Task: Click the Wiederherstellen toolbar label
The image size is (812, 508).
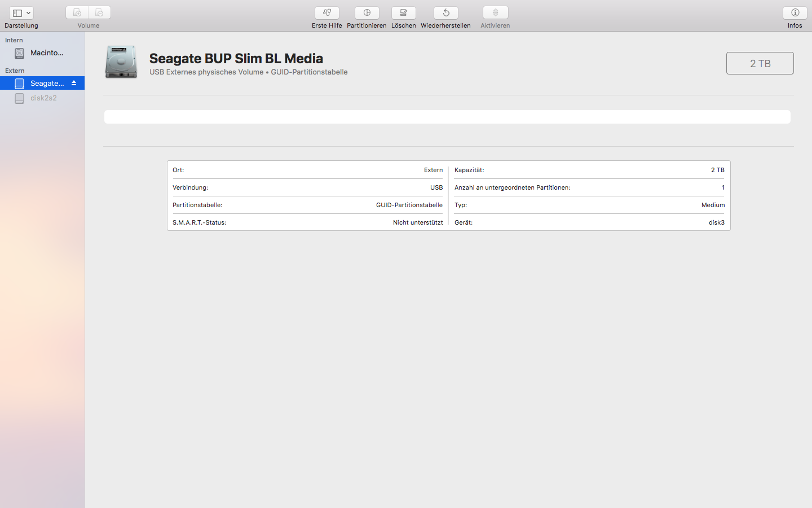Action: pos(445,25)
